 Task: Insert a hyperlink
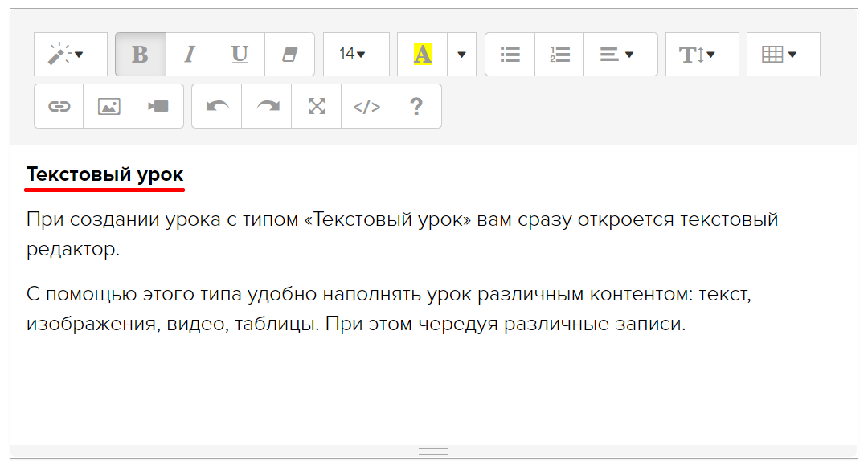click(x=59, y=106)
